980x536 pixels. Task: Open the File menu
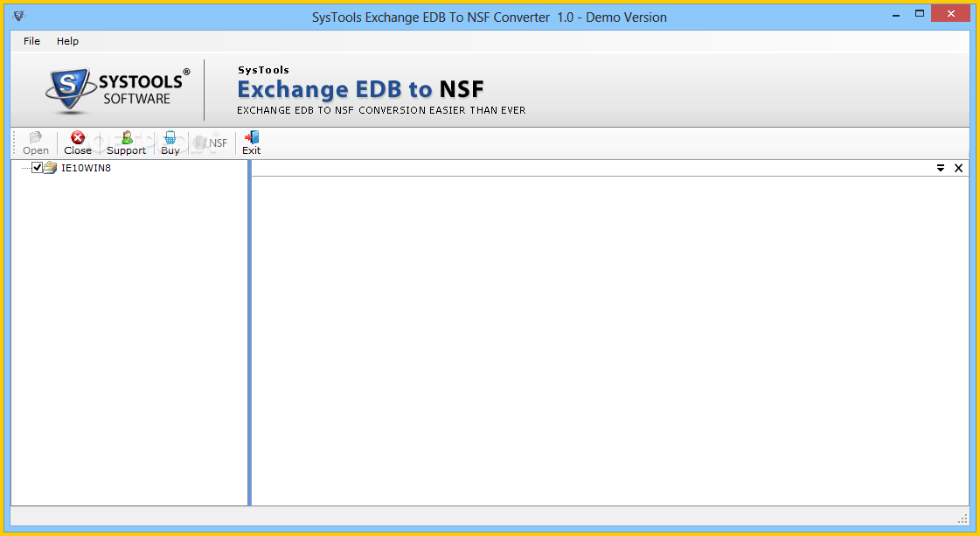(31, 41)
